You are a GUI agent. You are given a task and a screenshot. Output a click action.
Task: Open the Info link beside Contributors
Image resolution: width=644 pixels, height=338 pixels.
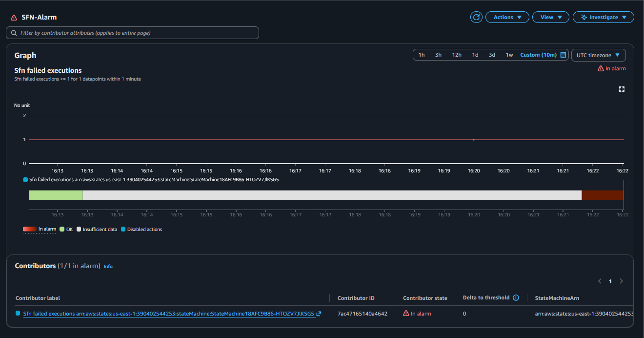coord(108,266)
